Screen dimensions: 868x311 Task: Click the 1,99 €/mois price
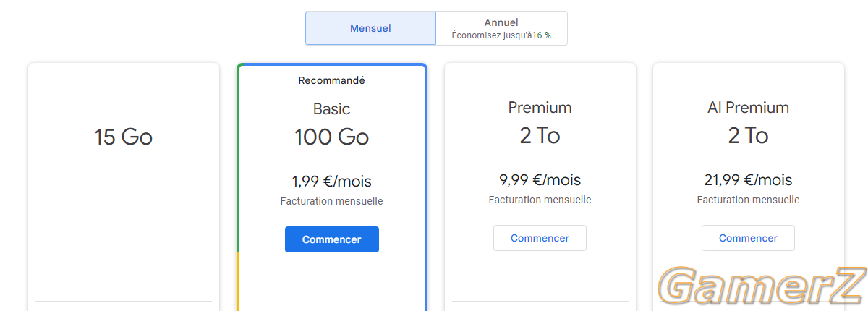click(x=332, y=182)
